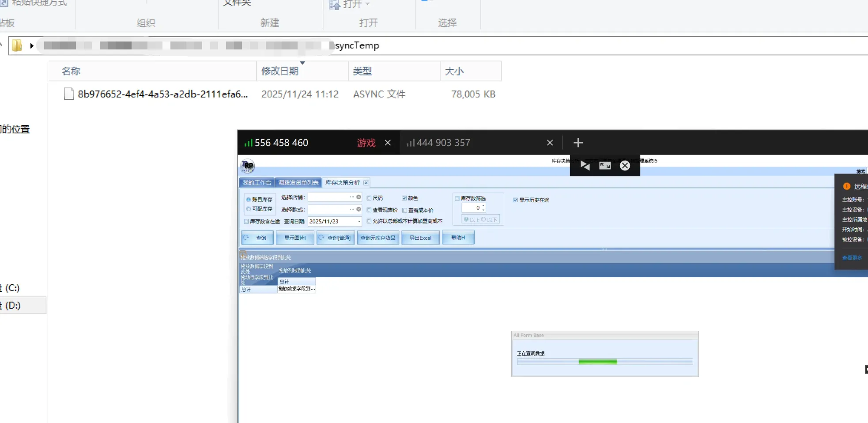Click the ERP logo icon
This screenshot has width=868, height=423.
coord(248,166)
